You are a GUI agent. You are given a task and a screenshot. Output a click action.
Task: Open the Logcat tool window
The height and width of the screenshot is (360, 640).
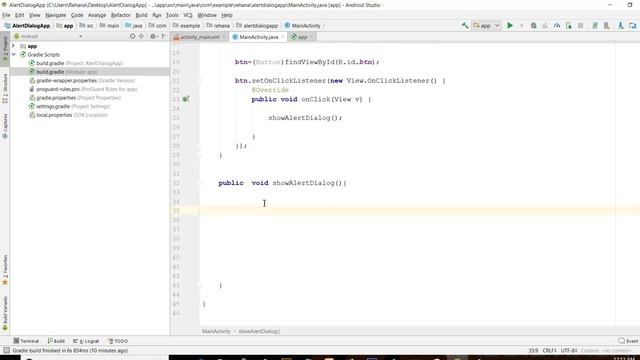(x=86, y=341)
